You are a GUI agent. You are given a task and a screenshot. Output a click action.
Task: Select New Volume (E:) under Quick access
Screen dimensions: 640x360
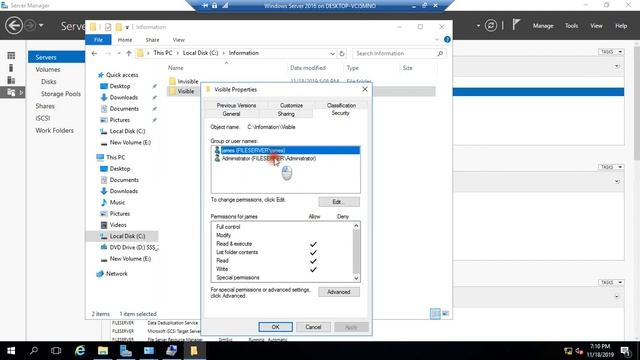[130, 142]
